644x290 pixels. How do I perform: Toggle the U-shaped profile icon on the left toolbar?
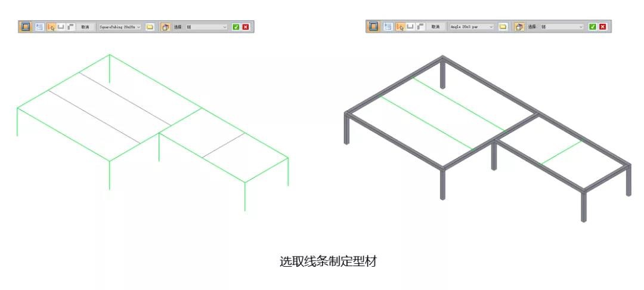61,27
